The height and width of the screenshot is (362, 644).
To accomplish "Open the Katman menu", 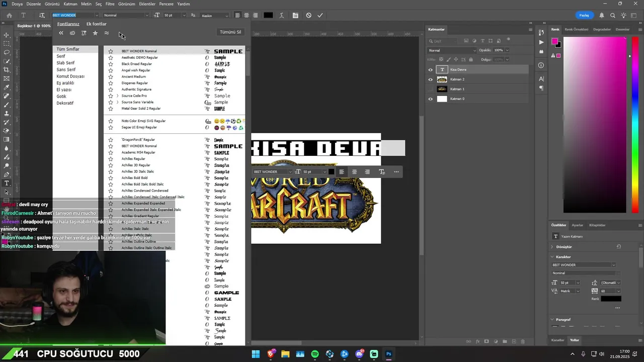I will [x=70, y=4].
